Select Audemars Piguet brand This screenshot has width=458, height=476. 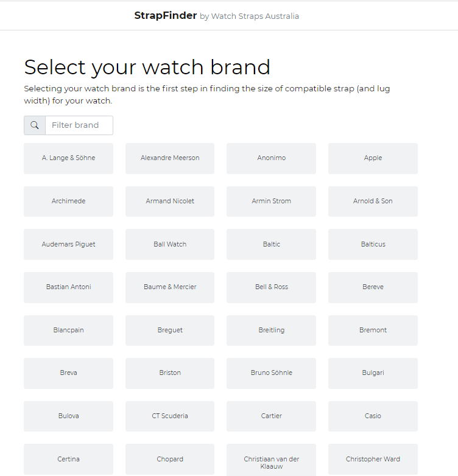tap(68, 244)
